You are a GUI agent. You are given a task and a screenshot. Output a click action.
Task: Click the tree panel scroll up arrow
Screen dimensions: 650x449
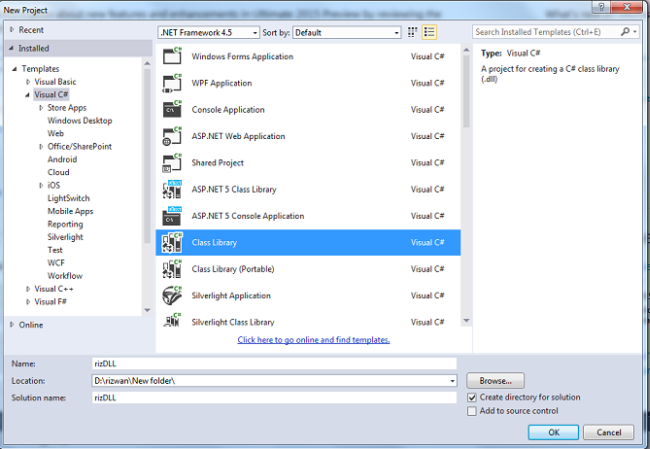(147, 63)
